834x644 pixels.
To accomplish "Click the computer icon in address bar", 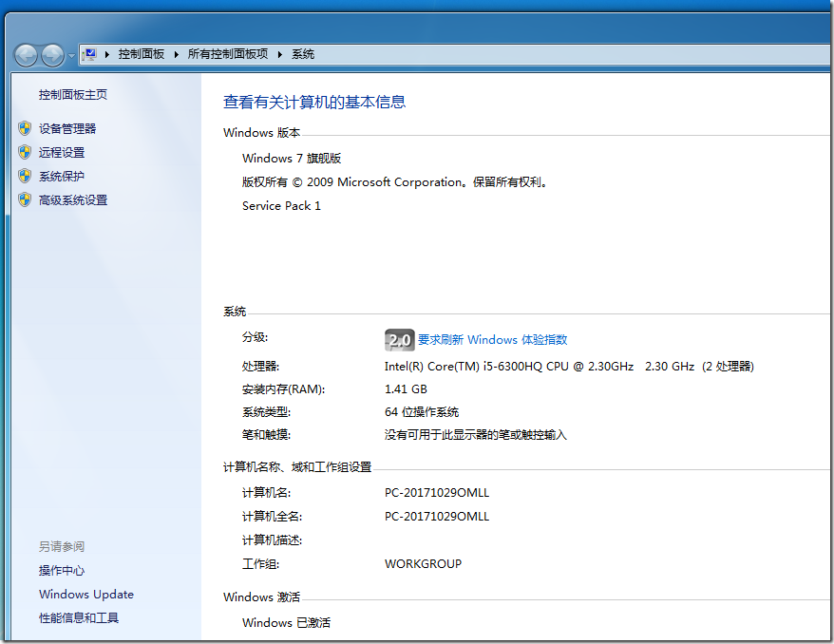I will point(89,54).
